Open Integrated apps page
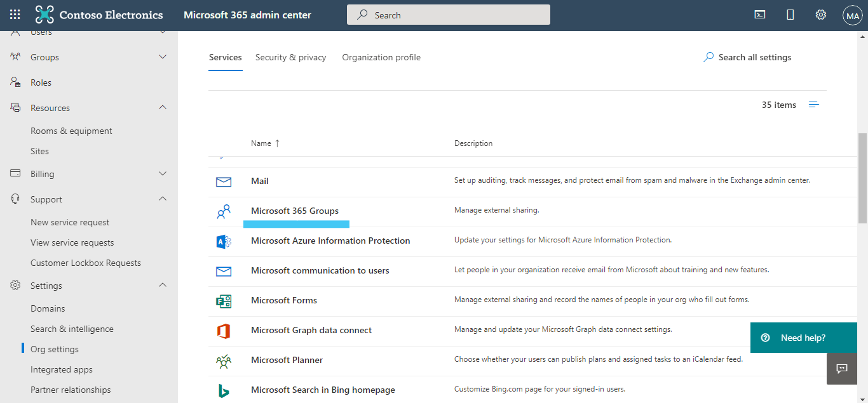The height and width of the screenshot is (403, 868). click(x=62, y=369)
